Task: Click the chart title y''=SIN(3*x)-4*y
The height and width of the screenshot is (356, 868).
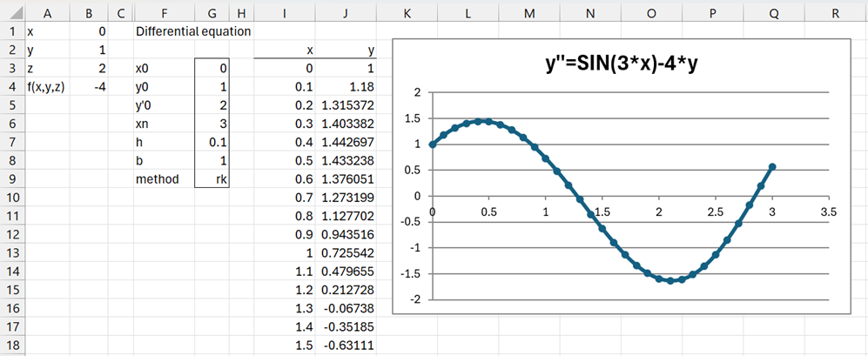Action: [622, 64]
